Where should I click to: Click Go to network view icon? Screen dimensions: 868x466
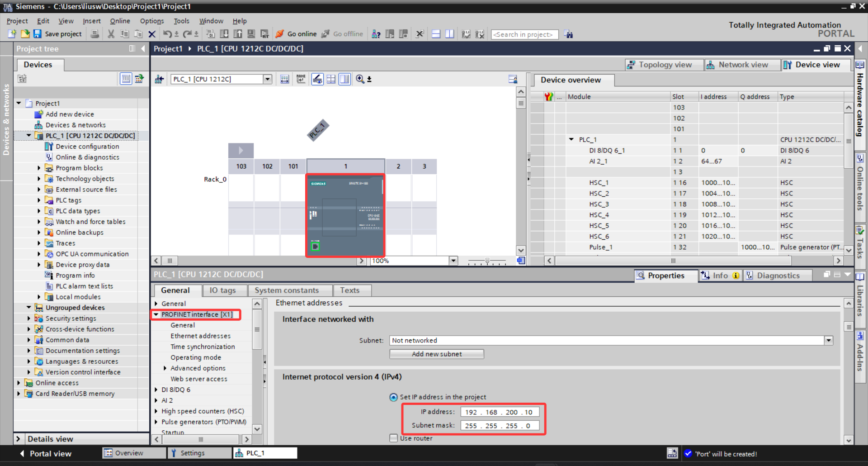[159, 79]
